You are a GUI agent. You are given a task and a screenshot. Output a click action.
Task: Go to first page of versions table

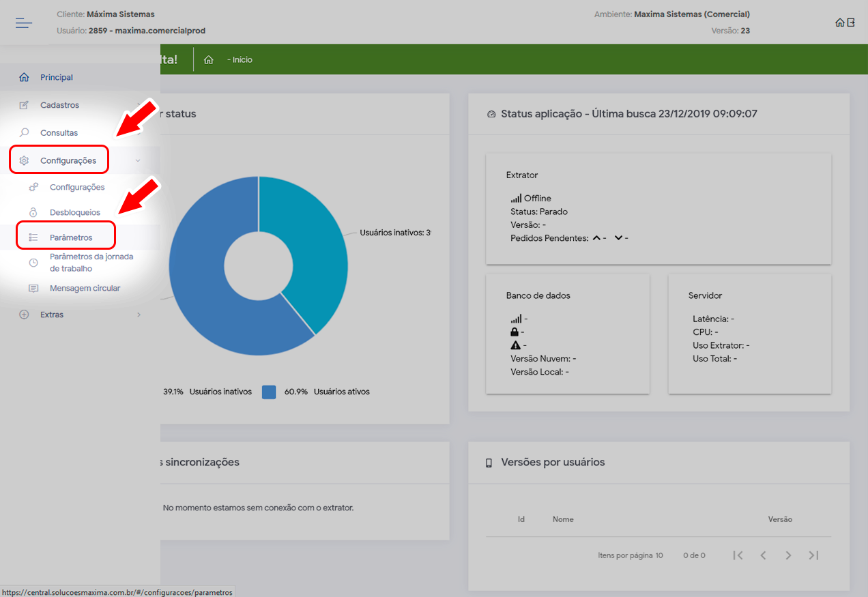point(738,555)
